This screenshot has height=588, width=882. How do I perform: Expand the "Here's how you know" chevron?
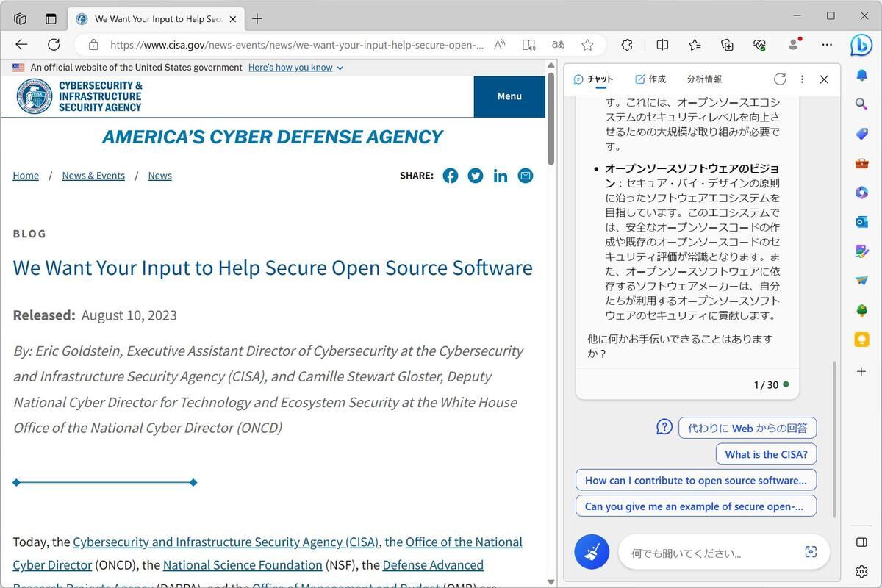340,68
